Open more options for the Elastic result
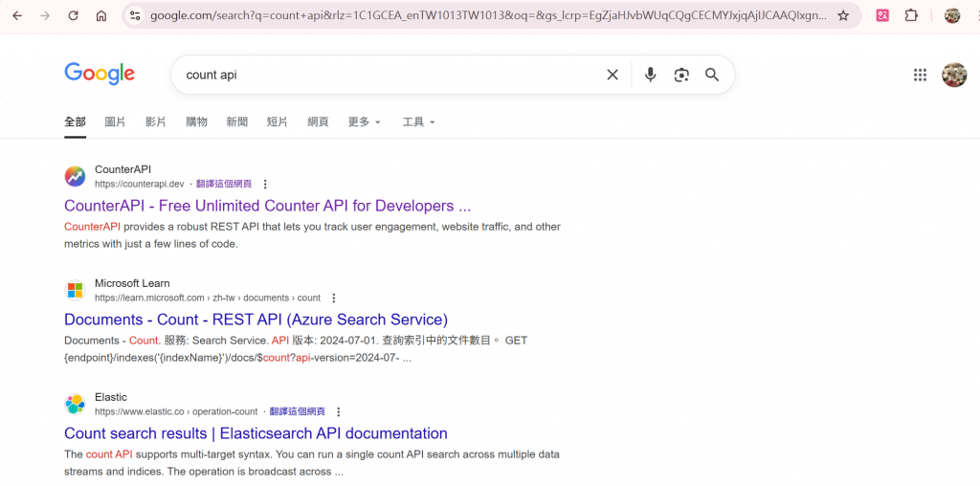 tap(338, 411)
